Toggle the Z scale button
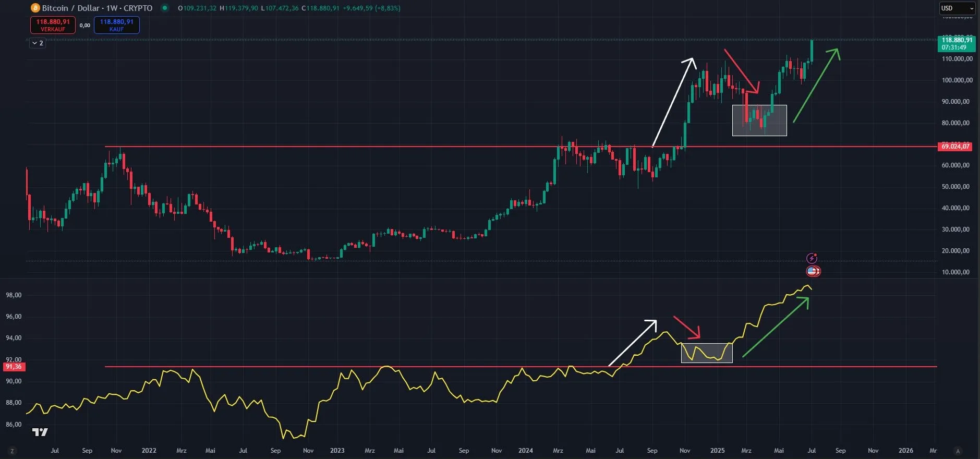Image resolution: width=980 pixels, height=459 pixels. point(12,451)
